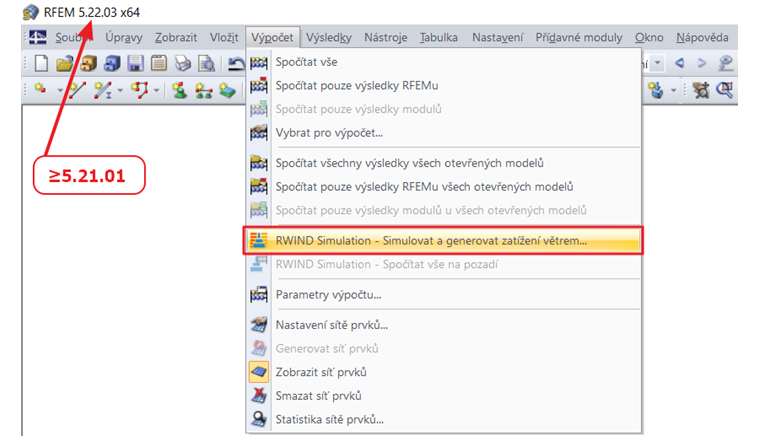Expand the dropdown arrow beside the new node tool

(60, 90)
